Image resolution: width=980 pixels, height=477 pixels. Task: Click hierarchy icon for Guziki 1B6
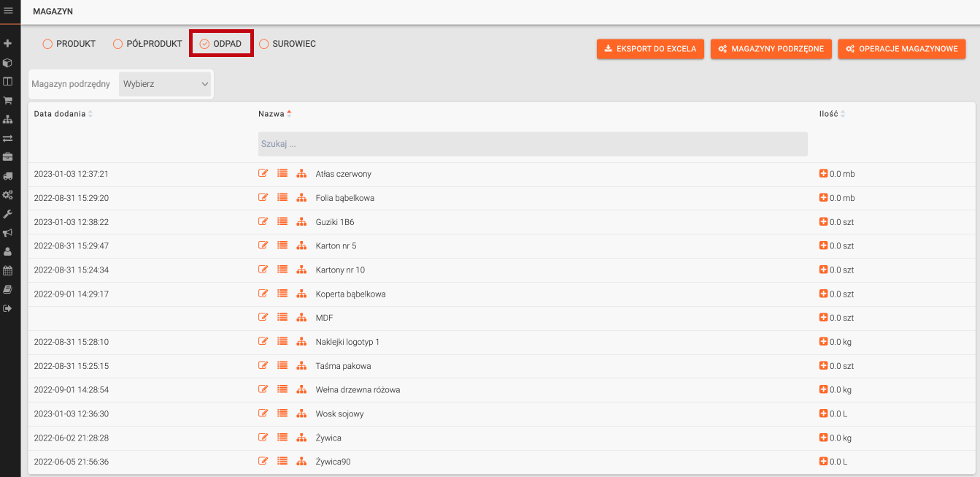(301, 222)
